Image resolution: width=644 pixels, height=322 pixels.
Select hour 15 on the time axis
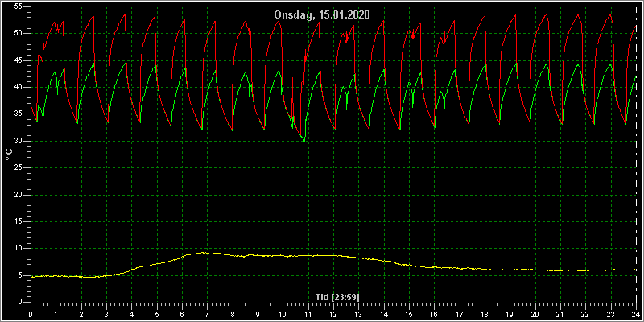tap(409, 313)
